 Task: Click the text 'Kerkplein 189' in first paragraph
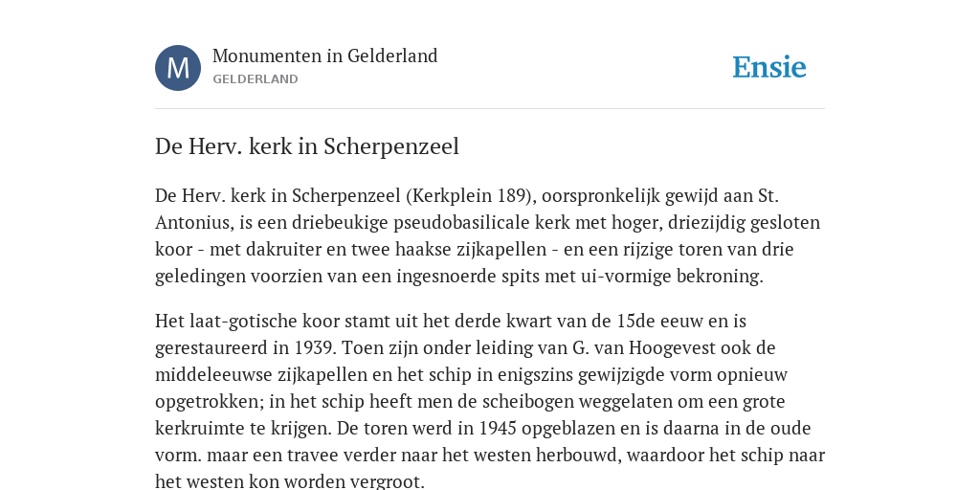[470, 196]
